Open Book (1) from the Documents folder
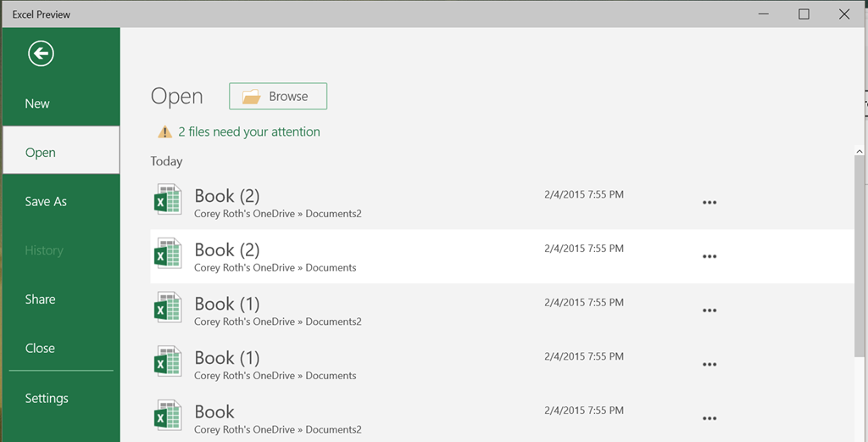 pos(502,365)
